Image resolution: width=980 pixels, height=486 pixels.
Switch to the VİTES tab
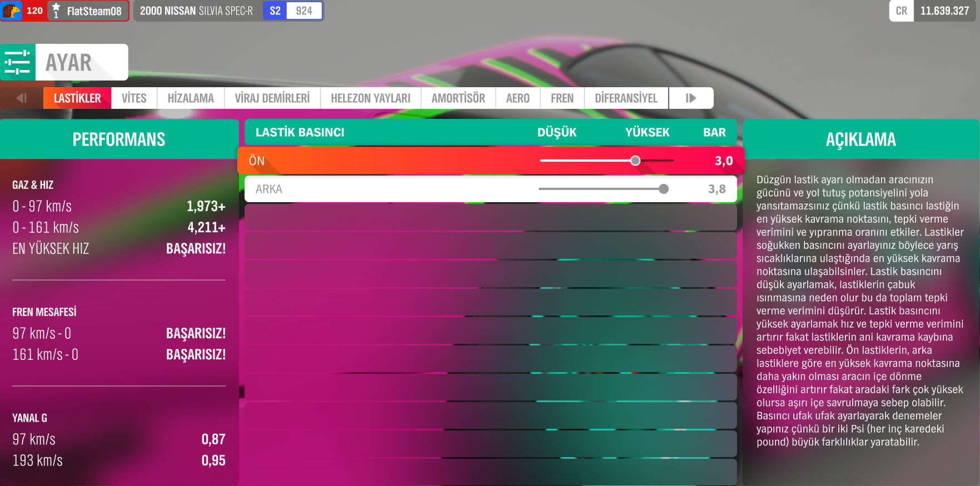tap(134, 98)
